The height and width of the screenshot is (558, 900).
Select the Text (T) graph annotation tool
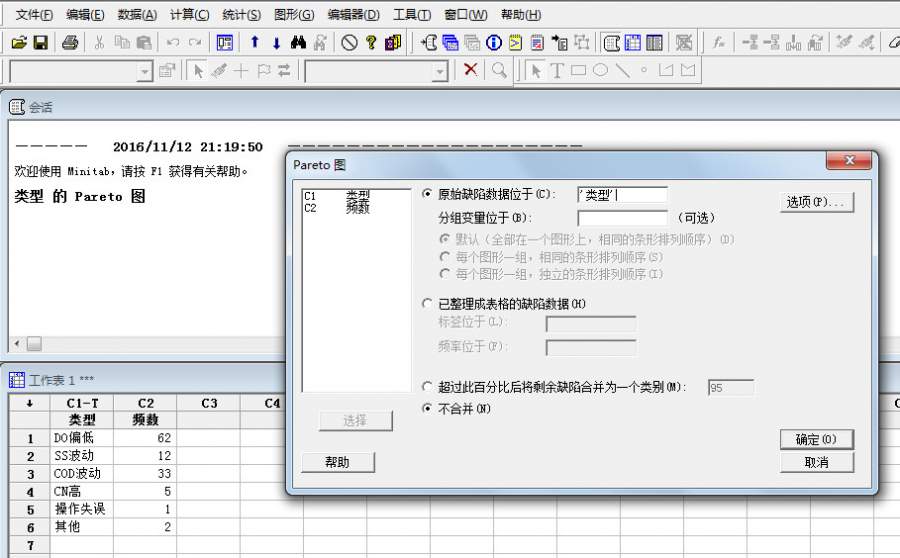556,71
